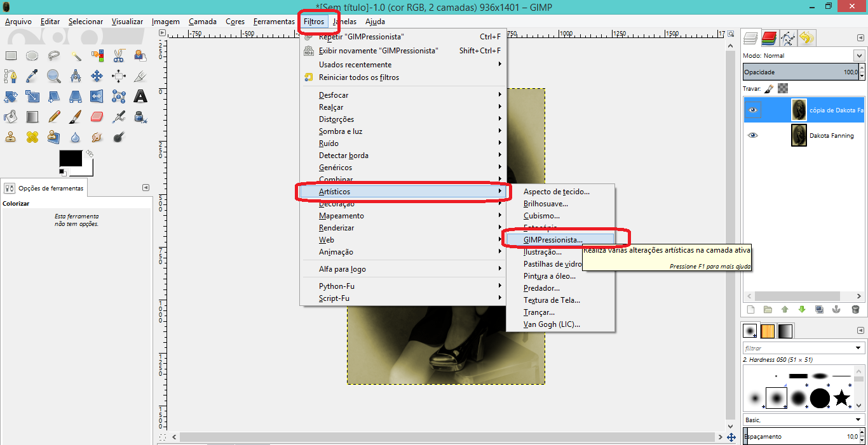Pick the Scissors selection tool
Viewport: 868px width, 445px height.
(118, 56)
